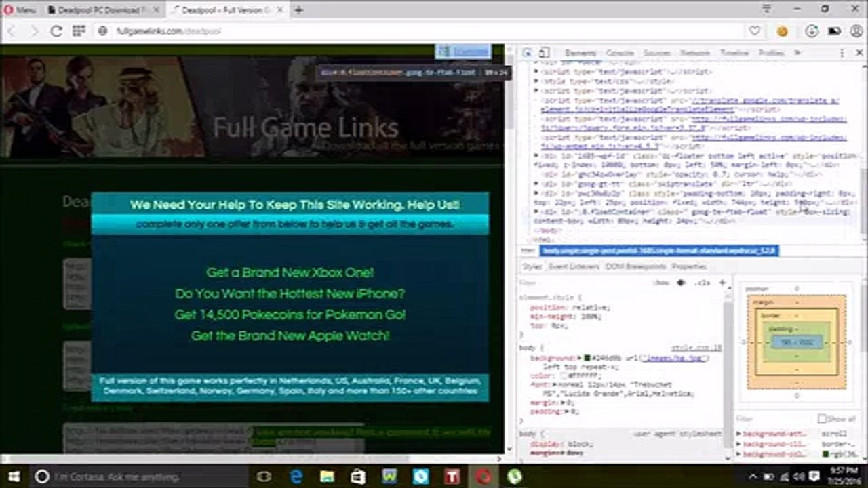Click the orange extension icon in the toolbar
Image resolution: width=868 pixels, height=488 pixels.
[x=783, y=31]
